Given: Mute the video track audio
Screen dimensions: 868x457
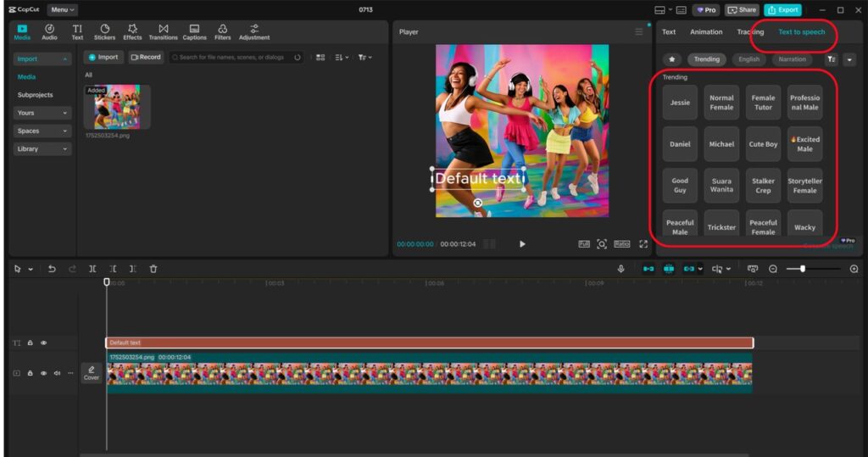Looking at the screenshot, I should tap(57, 373).
